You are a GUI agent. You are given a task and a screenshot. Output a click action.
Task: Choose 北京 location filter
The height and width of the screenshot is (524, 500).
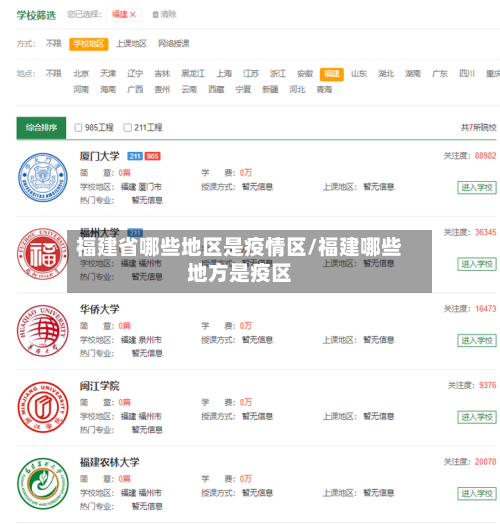(x=81, y=74)
